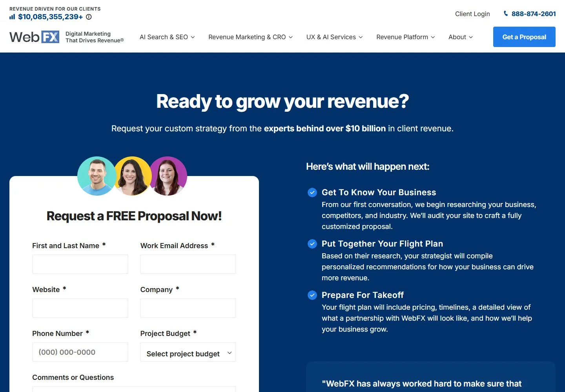Expand the AI Search & SEO menu
The height and width of the screenshot is (392, 565).
(167, 37)
